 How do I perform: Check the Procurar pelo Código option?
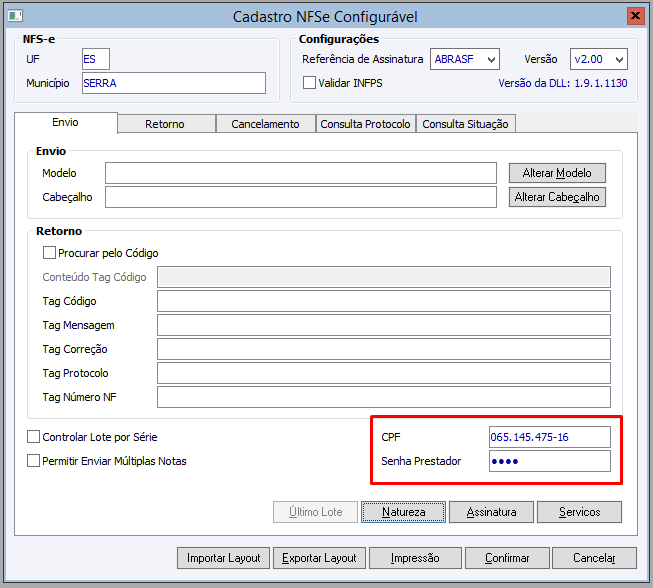[49, 253]
